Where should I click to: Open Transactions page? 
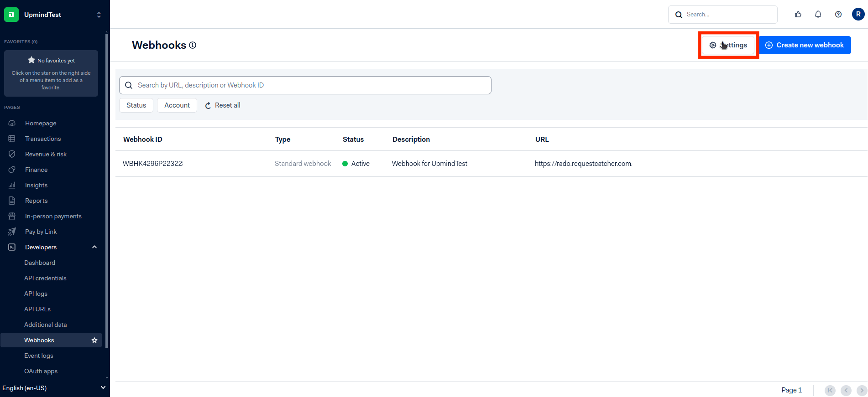click(x=43, y=139)
